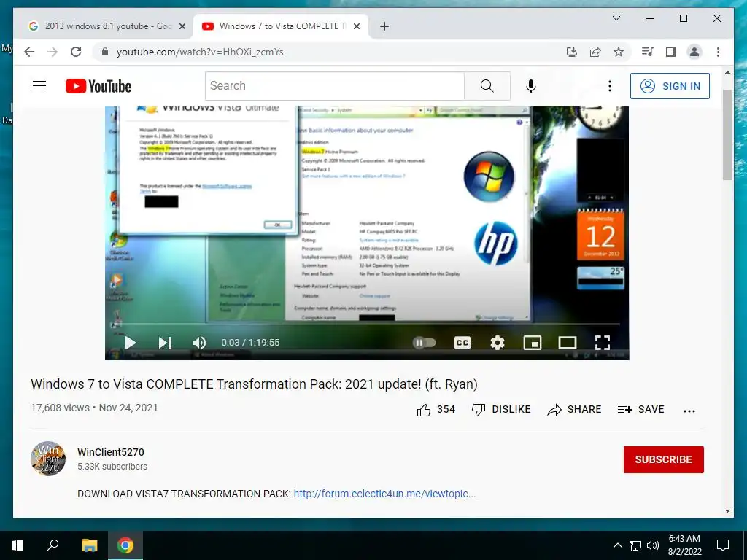Viewport: 747px width, 560px height.
Task: Toggle closed captions CC
Action: [x=462, y=343]
